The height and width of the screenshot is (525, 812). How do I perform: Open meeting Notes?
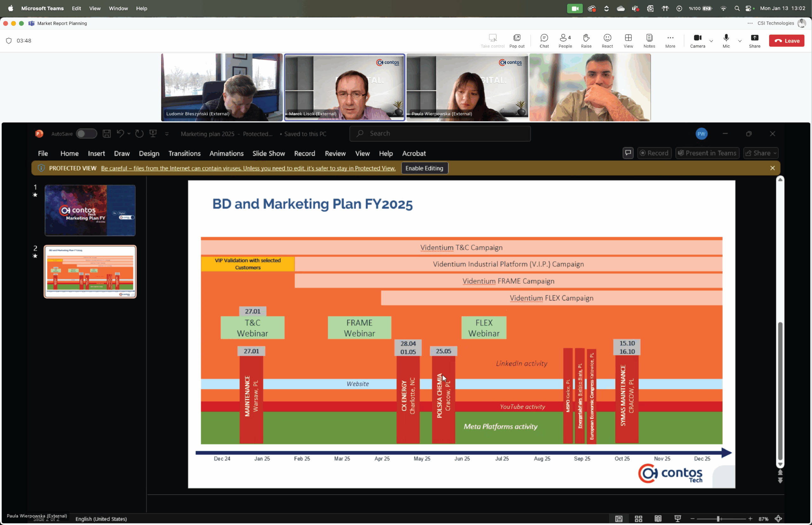click(x=649, y=41)
